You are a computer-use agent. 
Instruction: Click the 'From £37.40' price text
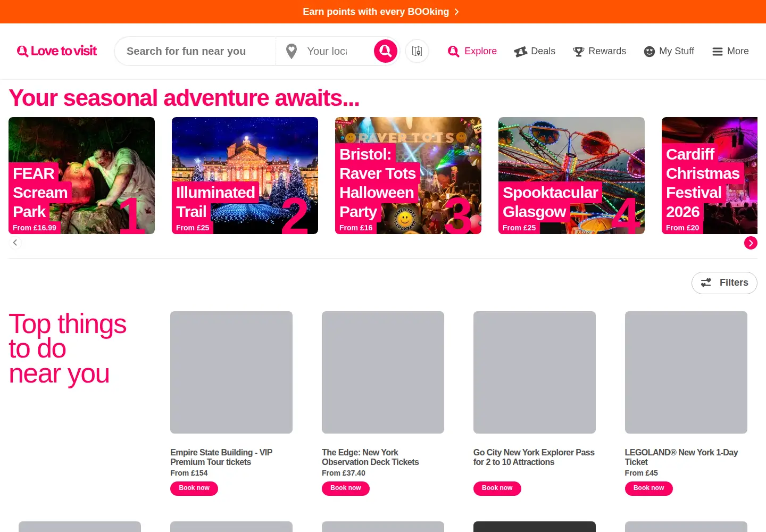pos(344,473)
